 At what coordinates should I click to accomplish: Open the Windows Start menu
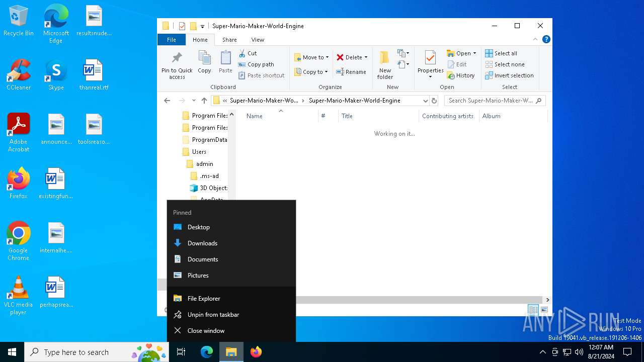click(12, 352)
